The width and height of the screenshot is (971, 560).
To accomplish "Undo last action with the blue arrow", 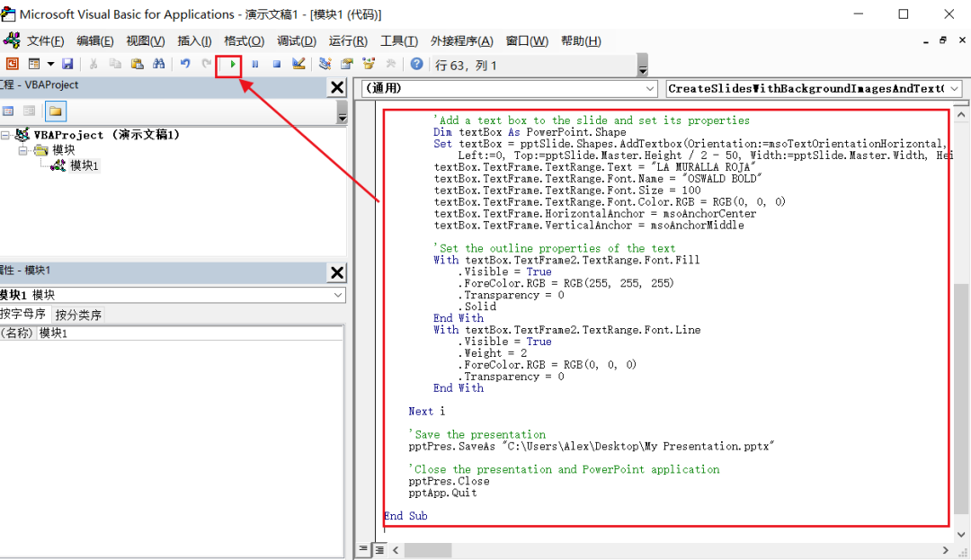I will click(185, 64).
